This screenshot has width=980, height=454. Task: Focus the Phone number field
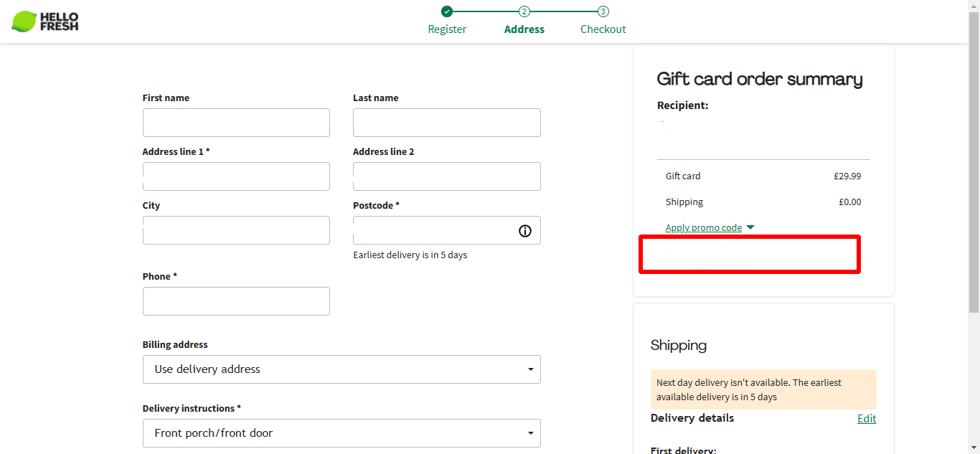pyautogui.click(x=236, y=301)
